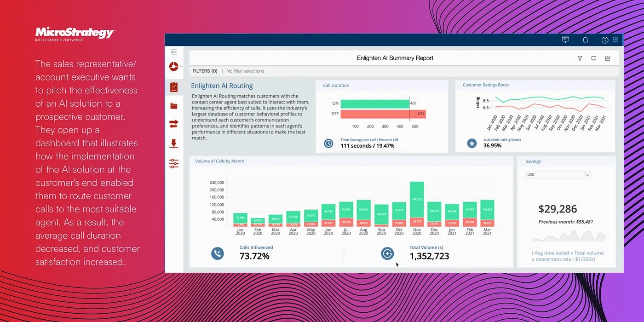This screenshot has width=644, height=322.
Task: Click the swap arrows icon in the sidebar
Action: 174,124
